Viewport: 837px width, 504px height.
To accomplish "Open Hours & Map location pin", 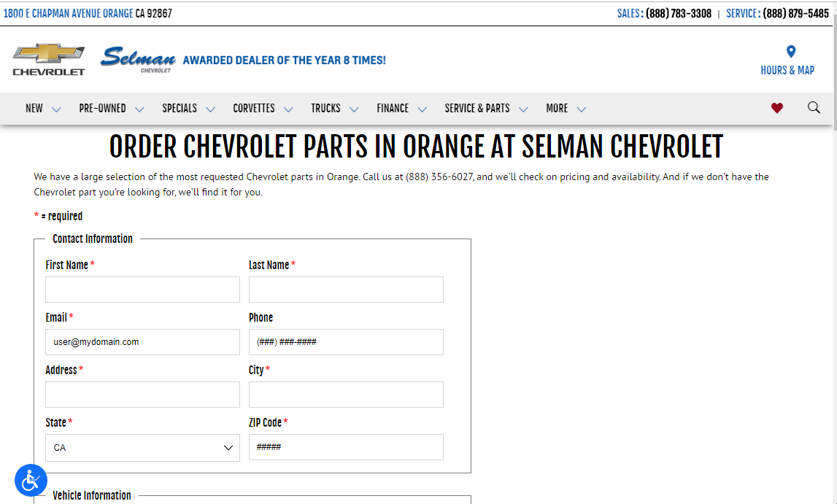I will pyautogui.click(x=790, y=52).
